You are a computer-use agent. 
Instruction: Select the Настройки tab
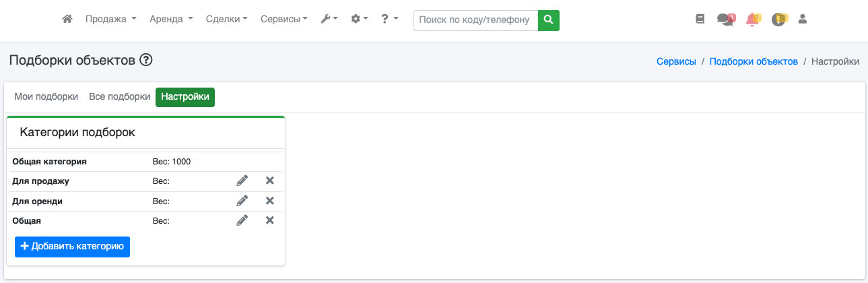pyautogui.click(x=185, y=97)
